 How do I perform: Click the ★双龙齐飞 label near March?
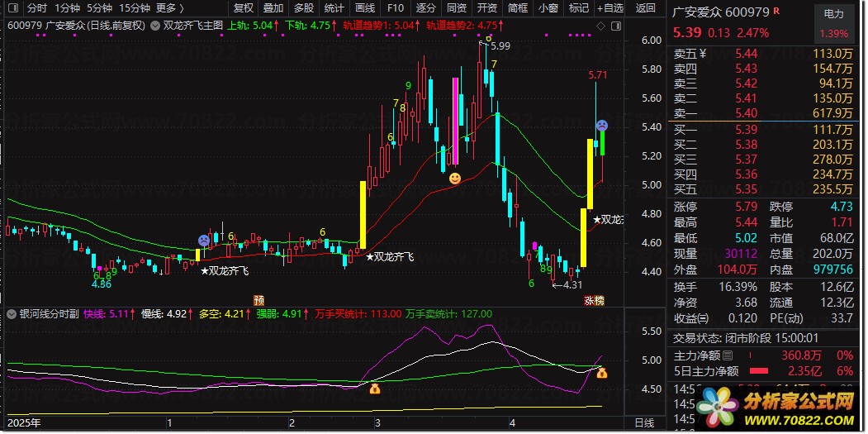(x=390, y=256)
